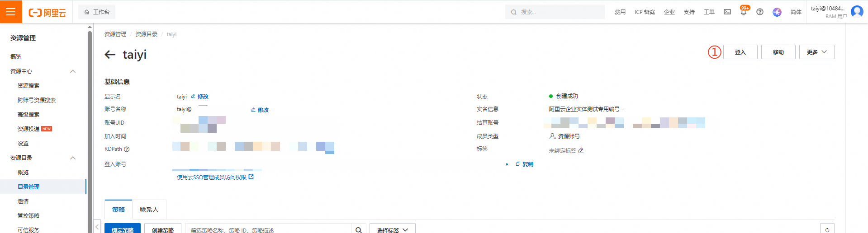This screenshot has height=233, width=868.
Task: Focus the top search box
Action: click(x=555, y=12)
